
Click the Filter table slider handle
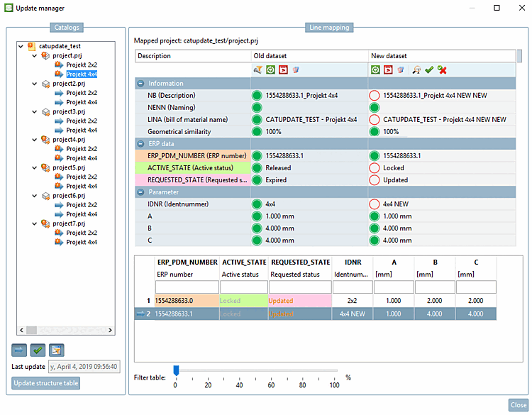(176, 370)
